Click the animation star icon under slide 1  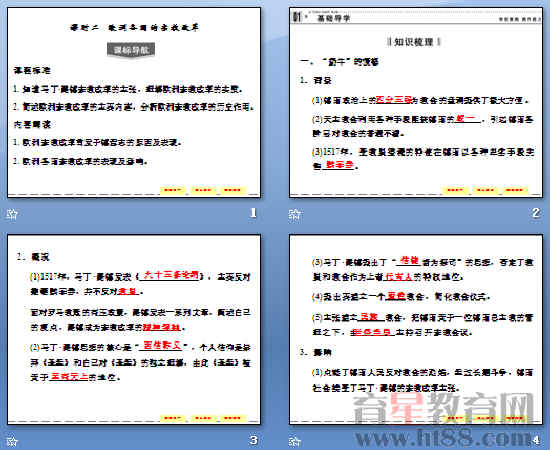click(12, 214)
